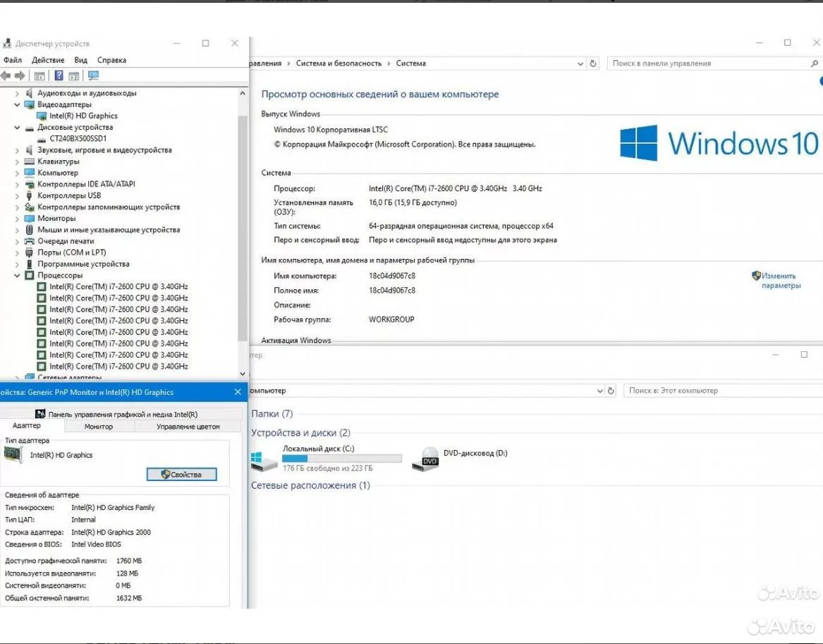
Task: Click the Программные устройства icon
Action: pyautogui.click(x=30, y=264)
